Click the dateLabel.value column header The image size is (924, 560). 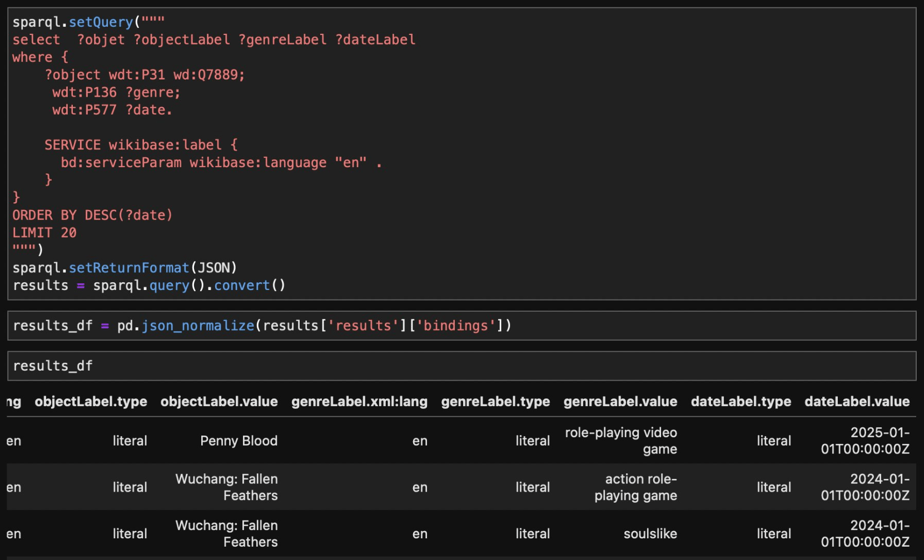click(857, 402)
